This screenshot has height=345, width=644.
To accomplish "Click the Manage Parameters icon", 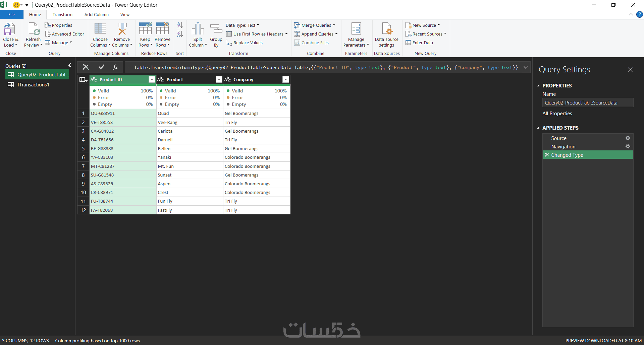I will 356,29.
